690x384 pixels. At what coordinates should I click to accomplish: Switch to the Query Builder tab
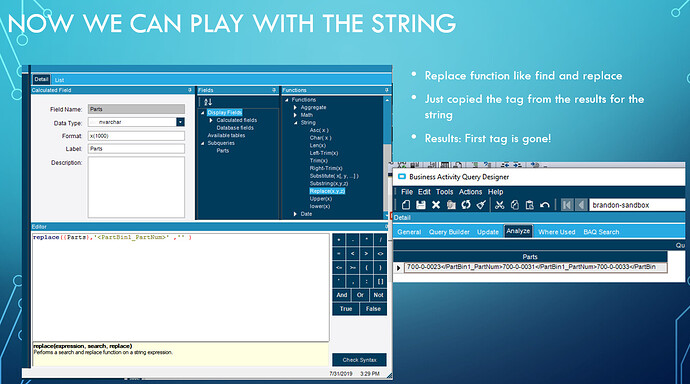(x=449, y=232)
